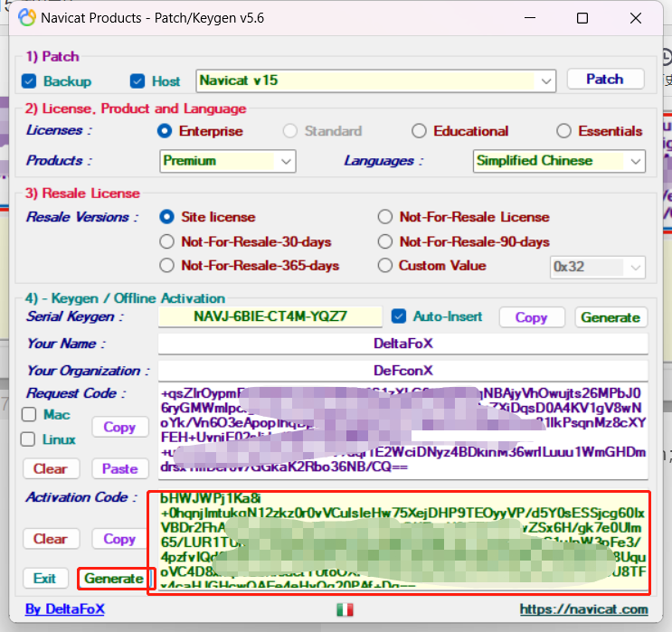Toggle the Backup checkbox
Viewport: 672px width, 632px height.
coord(29,81)
